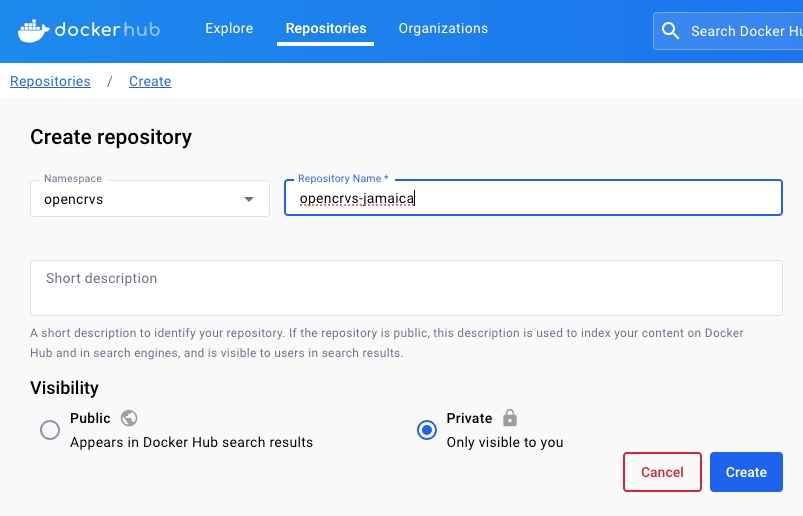Click the Create repository heading
The image size is (803, 516).
(x=111, y=137)
